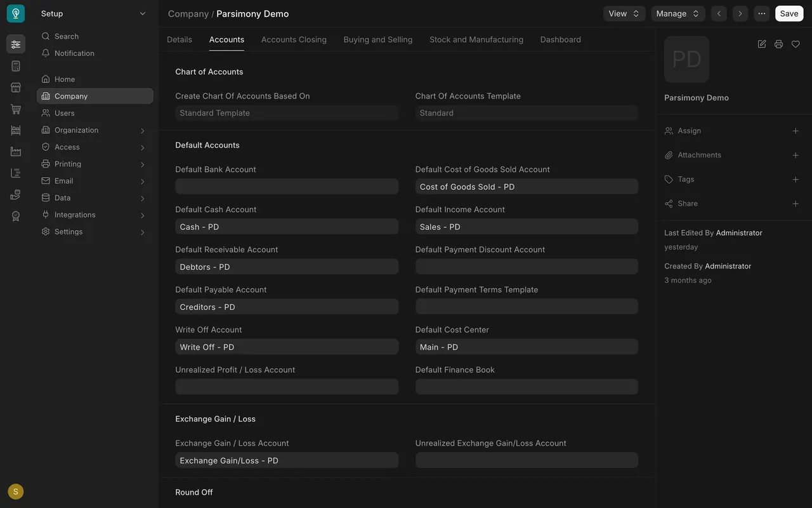812x508 pixels.
Task: Open the View dropdown
Action: pyautogui.click(x=624, y=13)
